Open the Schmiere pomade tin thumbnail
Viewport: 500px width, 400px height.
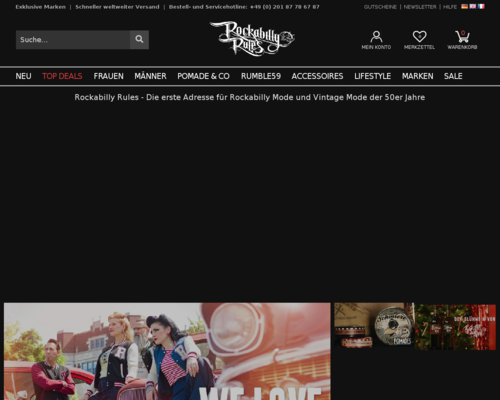coord(374,326)
